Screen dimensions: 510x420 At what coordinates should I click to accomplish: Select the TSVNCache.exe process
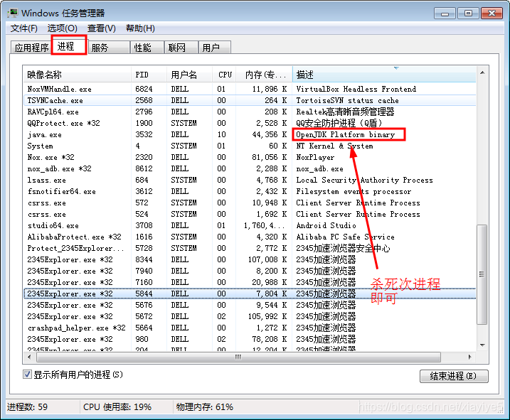click(x=250, y=100)
